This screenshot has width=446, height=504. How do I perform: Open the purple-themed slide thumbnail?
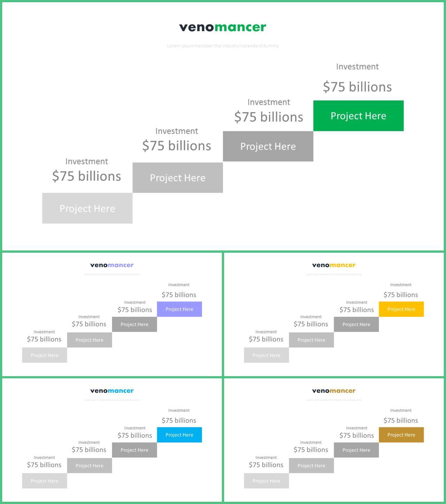pos(112,315)
